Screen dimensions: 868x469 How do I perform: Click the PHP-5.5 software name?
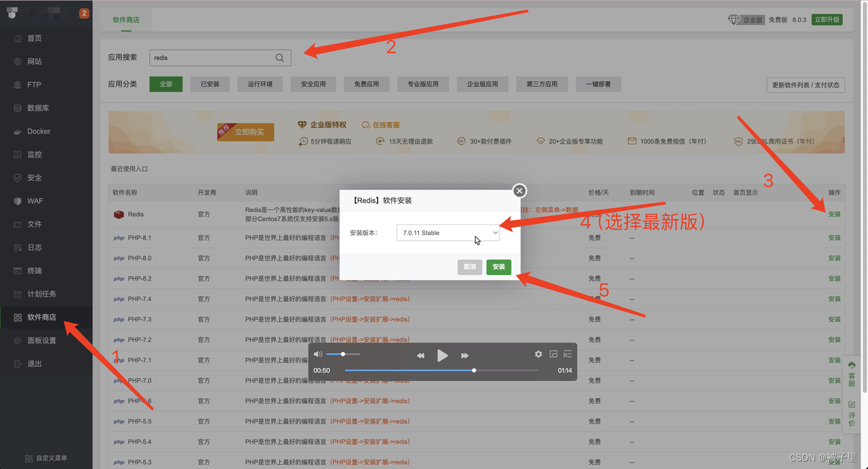[139, 422]
